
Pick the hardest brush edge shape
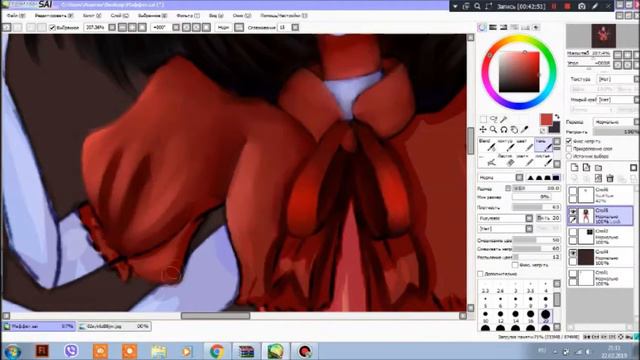pos(556,178)
